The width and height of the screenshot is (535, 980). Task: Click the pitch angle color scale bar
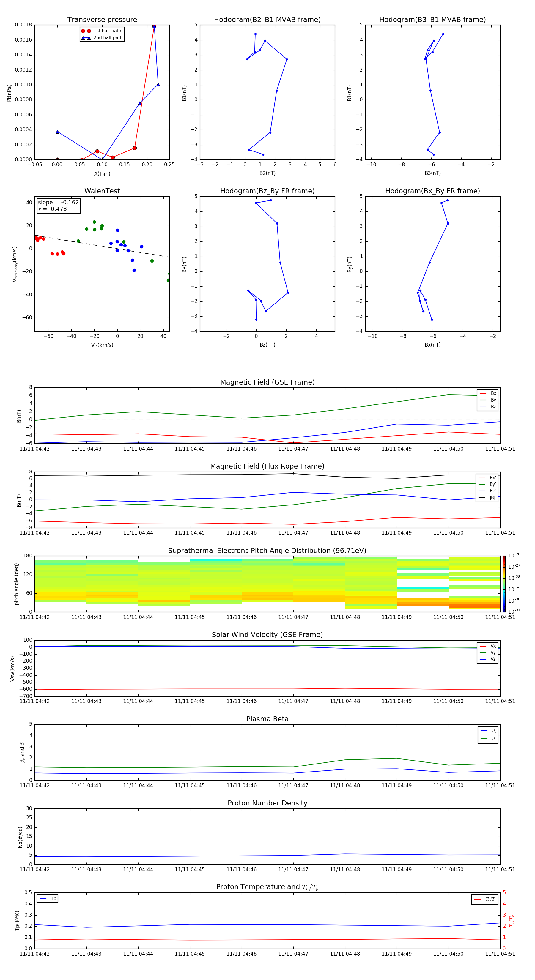[x=504, y=584]
